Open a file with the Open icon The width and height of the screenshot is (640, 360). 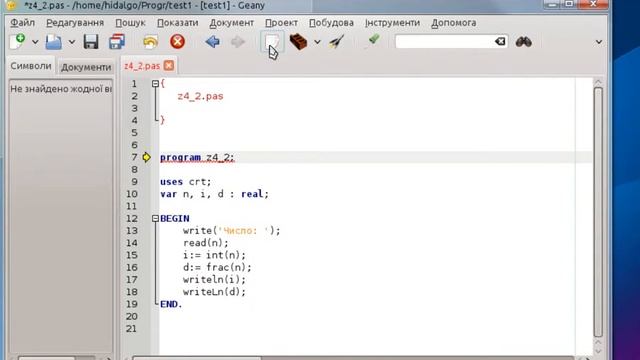(53, 42)
